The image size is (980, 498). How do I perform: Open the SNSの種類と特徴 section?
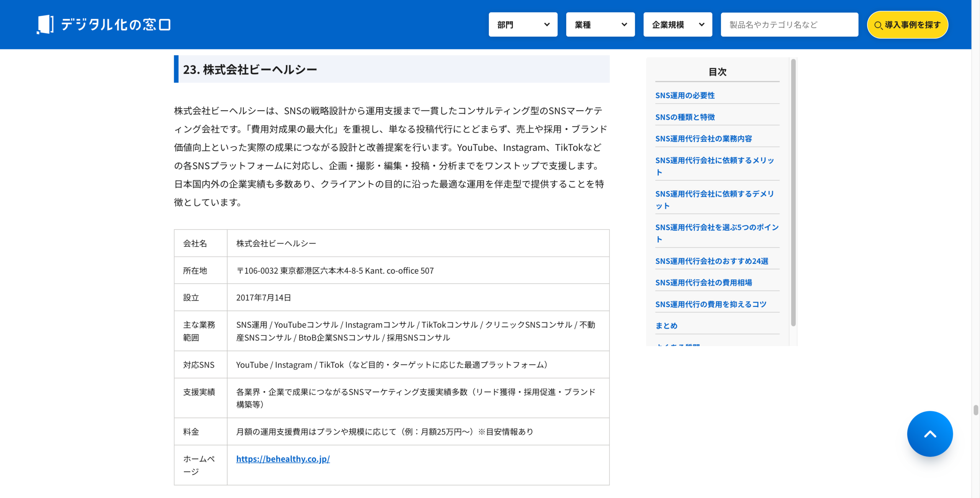coord(686,117)
